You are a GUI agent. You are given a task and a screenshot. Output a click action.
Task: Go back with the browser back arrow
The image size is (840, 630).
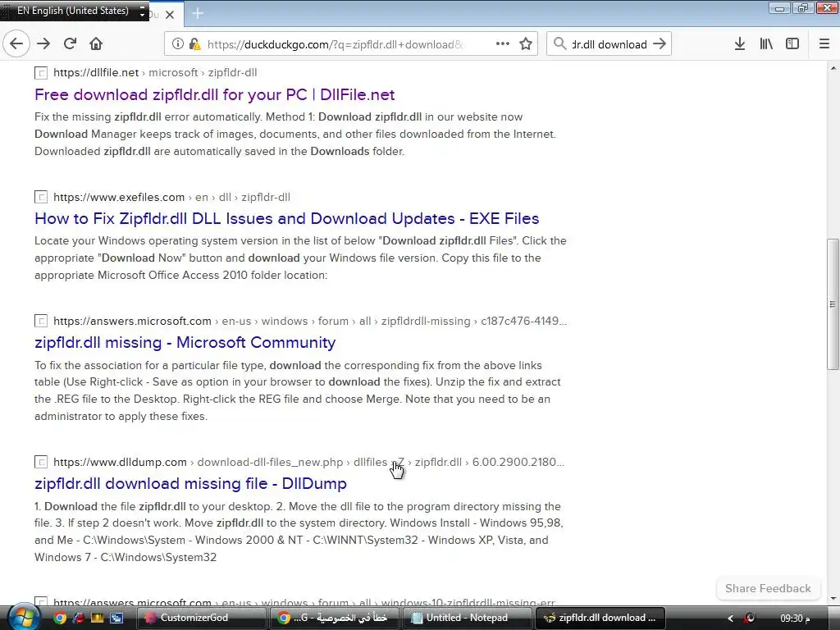pos(16,44)
